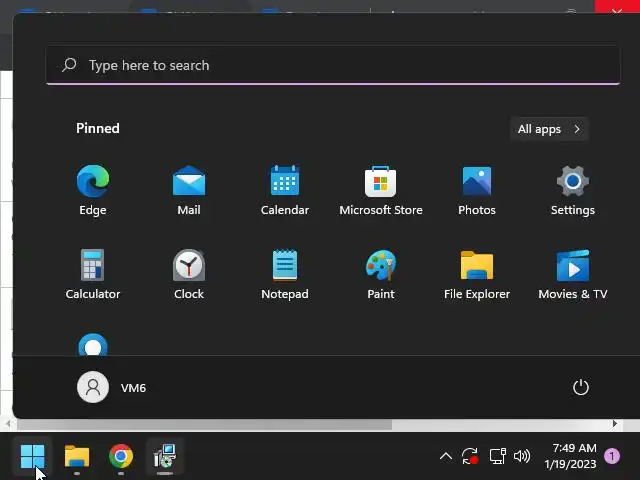Open File Explorer from the taskbar
Screen dimensions: 640x480
coord(77,456)
